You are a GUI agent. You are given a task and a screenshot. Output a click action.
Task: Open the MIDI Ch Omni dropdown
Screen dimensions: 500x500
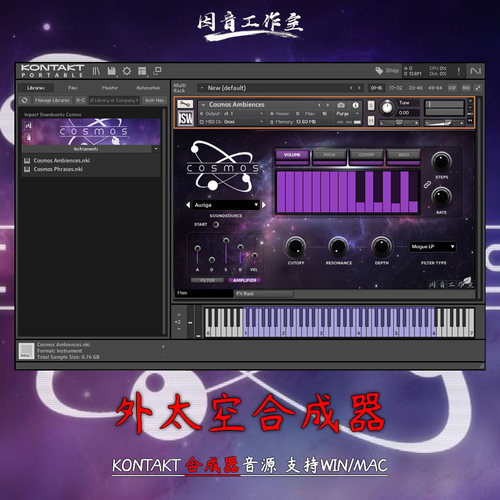coord(232,122)
